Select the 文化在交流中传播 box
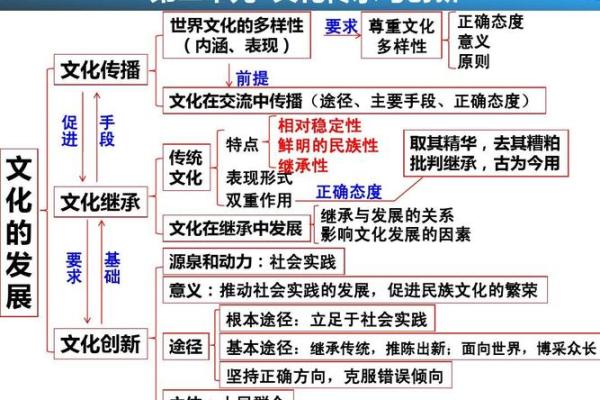Image resolution: width=600 pixels, height=400 pixels. [x=354, y=101]
